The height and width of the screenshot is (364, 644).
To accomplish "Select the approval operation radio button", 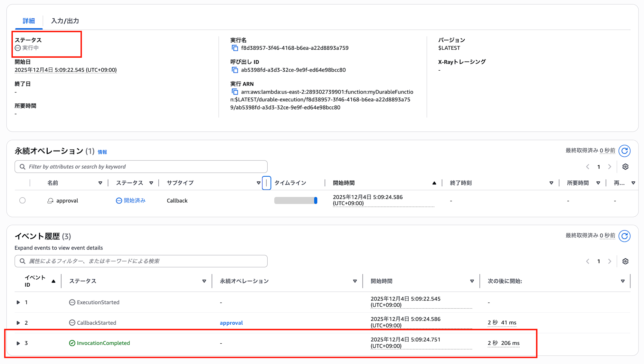I will click(23, 201).
